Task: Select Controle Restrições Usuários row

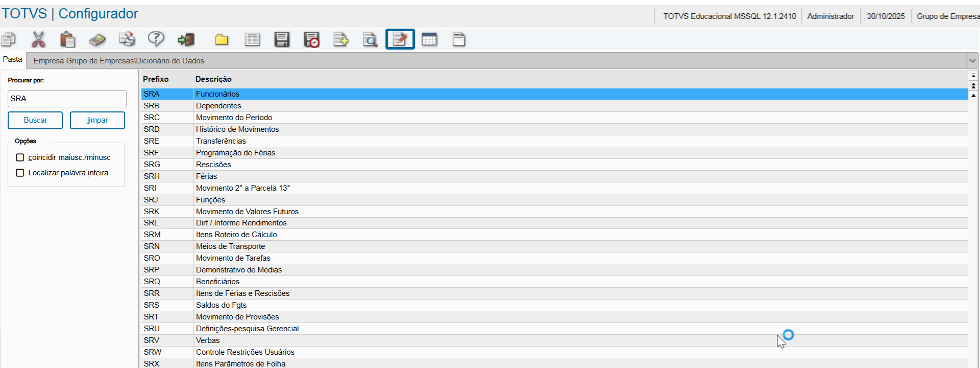Action: [x=554, y=352]
